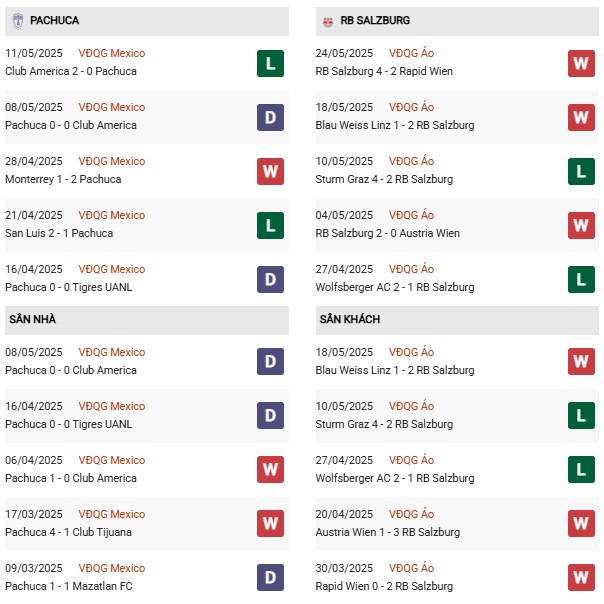
Task: Click the W badge for Rapid Wien 0-2 RB Salzburg
Action: tap(581, 578)
